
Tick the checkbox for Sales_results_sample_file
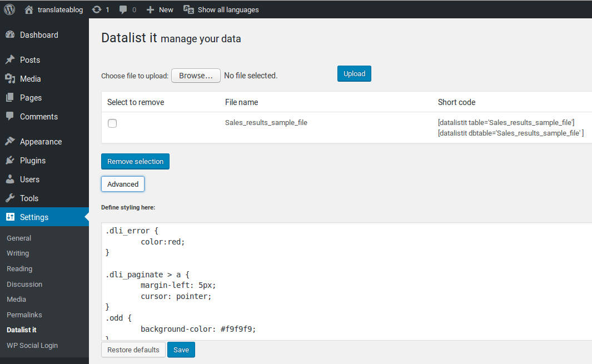[x=112, y=123]
